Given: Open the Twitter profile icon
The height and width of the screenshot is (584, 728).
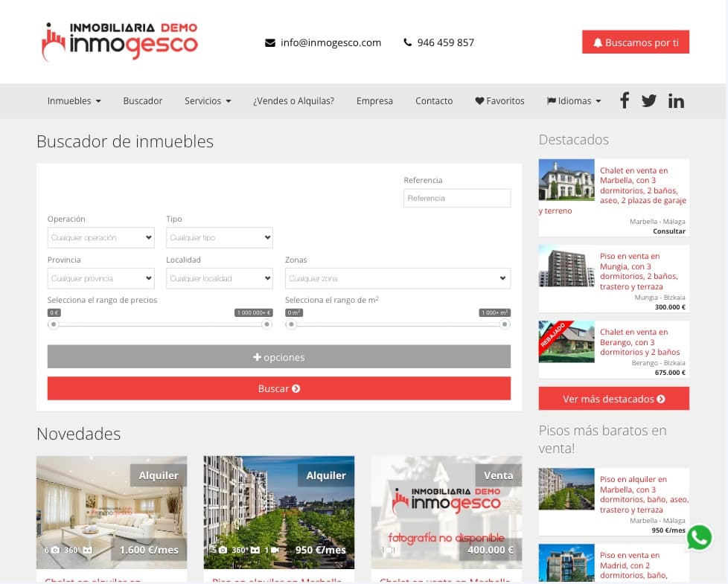Looking at the screenshot, I should [x=648, y=100].
